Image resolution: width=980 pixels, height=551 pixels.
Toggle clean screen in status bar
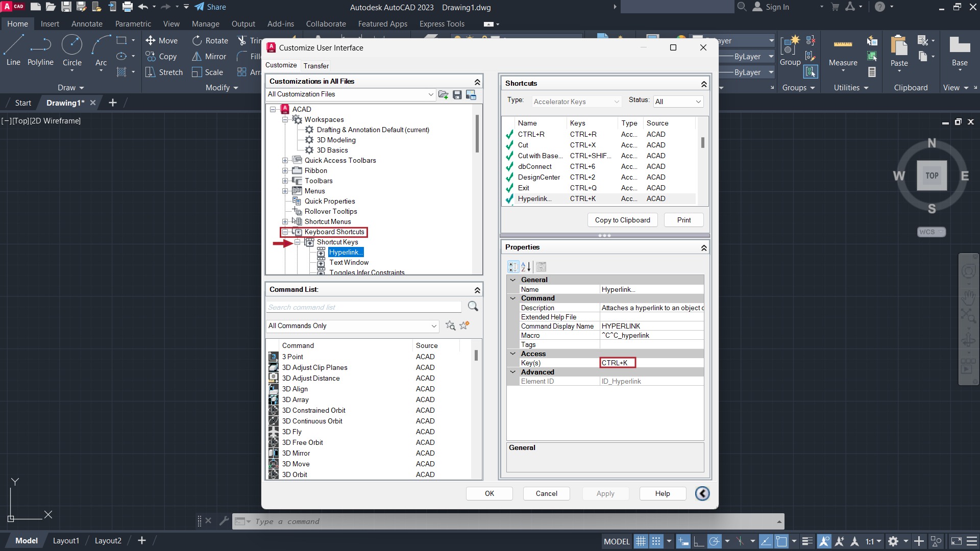[956, 541]
